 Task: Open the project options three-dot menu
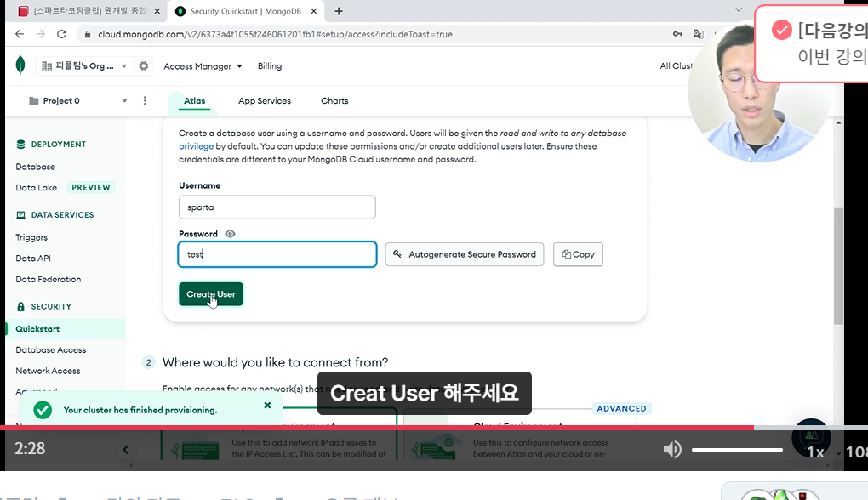145,100
